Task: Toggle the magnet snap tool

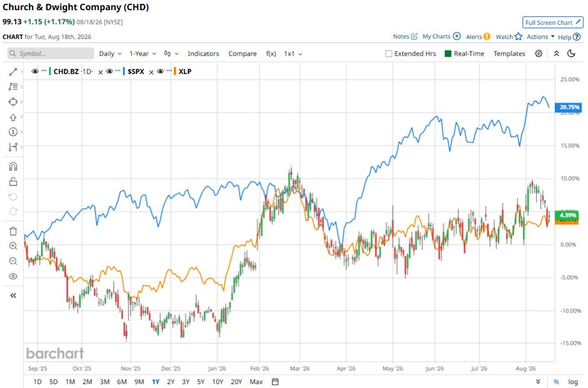Action: coord(13,166)
